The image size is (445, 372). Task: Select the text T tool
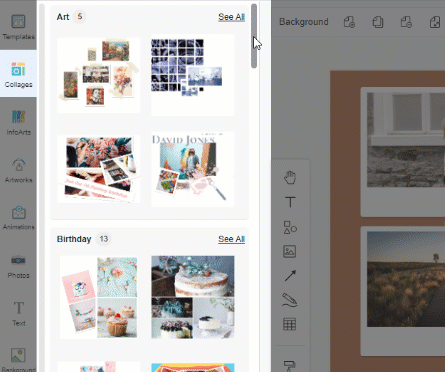[290, 202]
